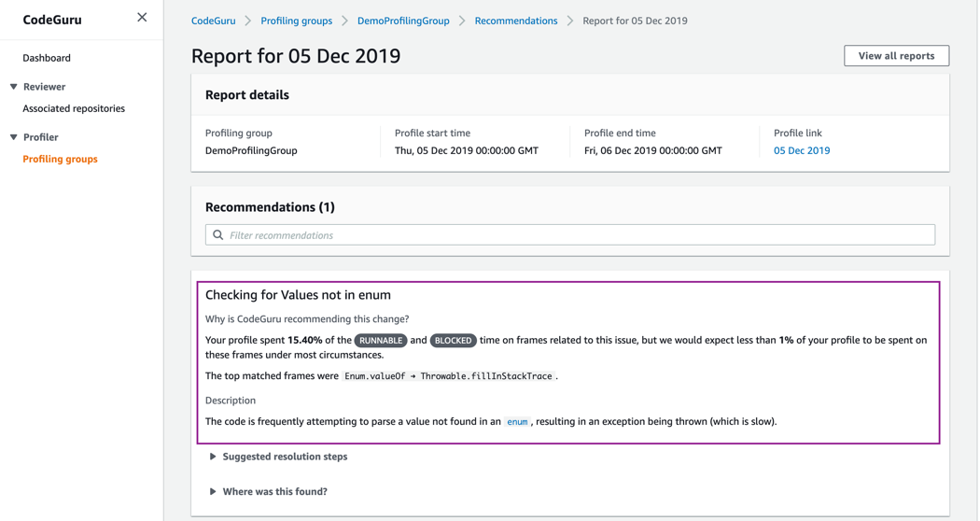Click the search magnifier icon

click(218, 235)
